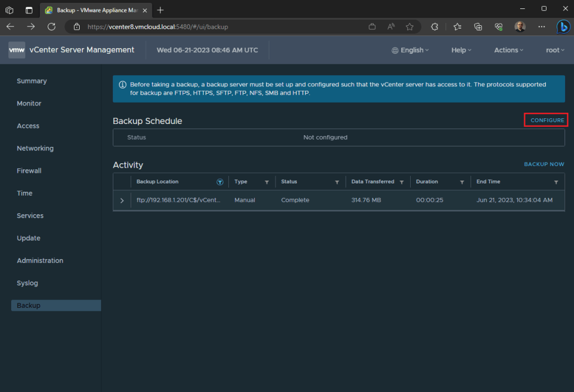
Task: Click the Backup Location filter icon
Action: click(220, 182)
